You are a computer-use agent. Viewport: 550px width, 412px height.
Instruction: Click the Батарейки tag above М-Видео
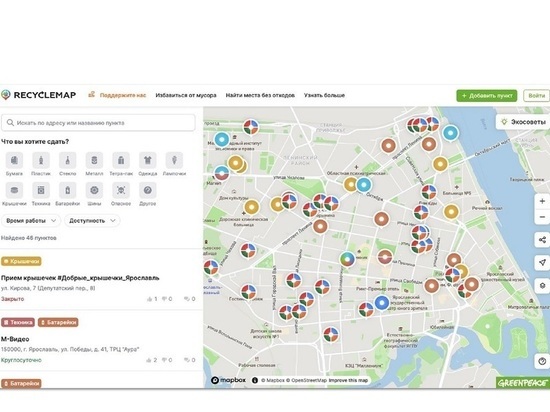point(58,322)
